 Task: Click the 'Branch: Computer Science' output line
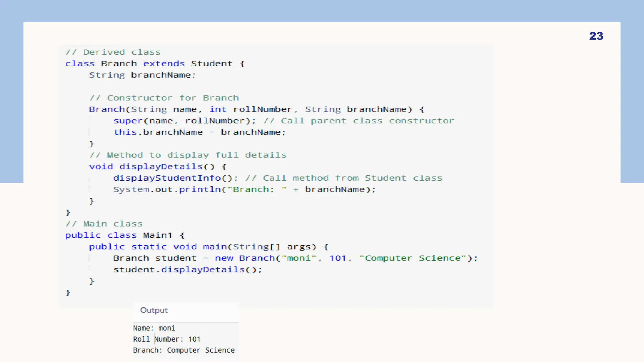[184, 350]
